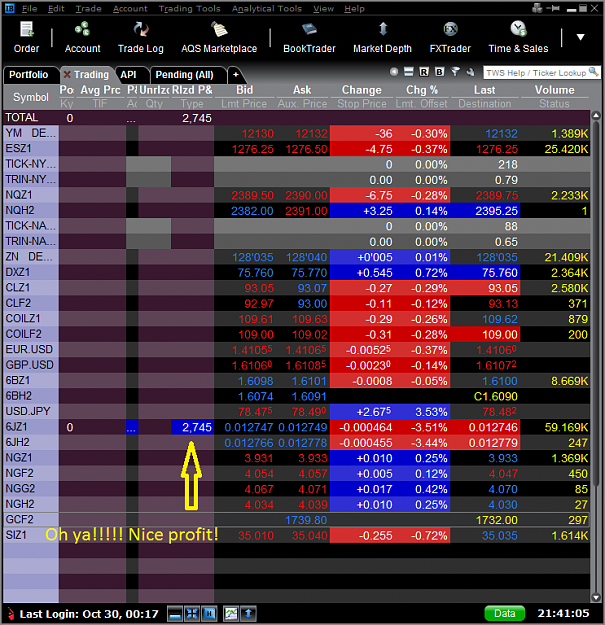Open the View menu
This screenshot has height=625, width=605.
coord(323,8)
